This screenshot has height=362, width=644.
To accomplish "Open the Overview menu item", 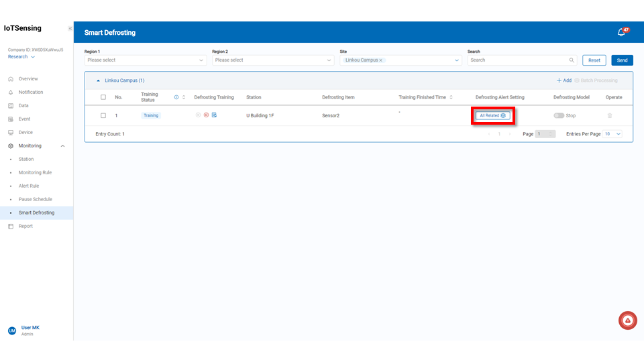I will [x=28, y=79].
